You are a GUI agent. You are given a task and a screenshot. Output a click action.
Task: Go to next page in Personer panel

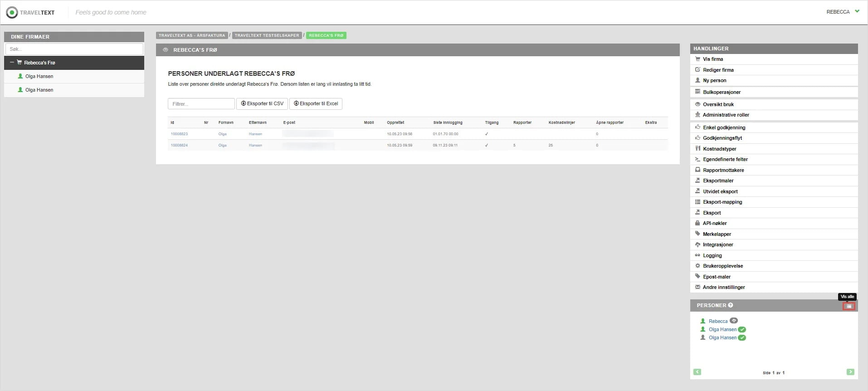[850, 372]
